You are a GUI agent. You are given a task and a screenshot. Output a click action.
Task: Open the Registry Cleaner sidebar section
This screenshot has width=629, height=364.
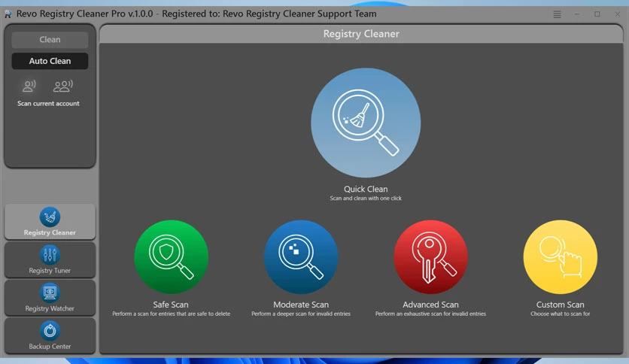50,221
